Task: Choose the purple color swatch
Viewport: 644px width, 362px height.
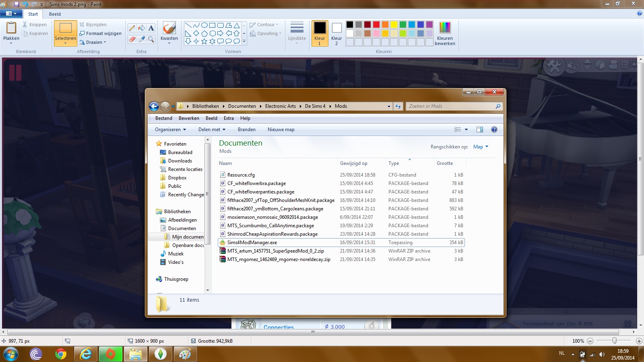Action: (x=429, y=25)
